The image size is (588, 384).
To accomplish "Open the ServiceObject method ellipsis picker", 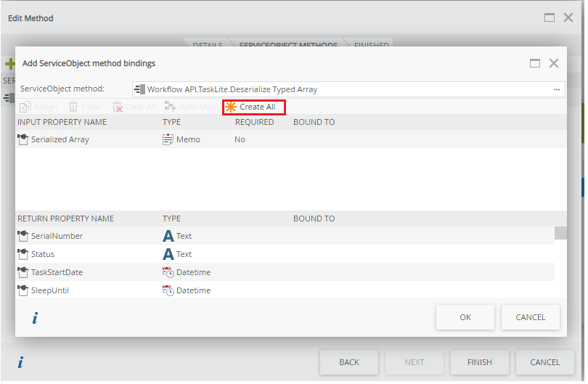I will point(557,89).
